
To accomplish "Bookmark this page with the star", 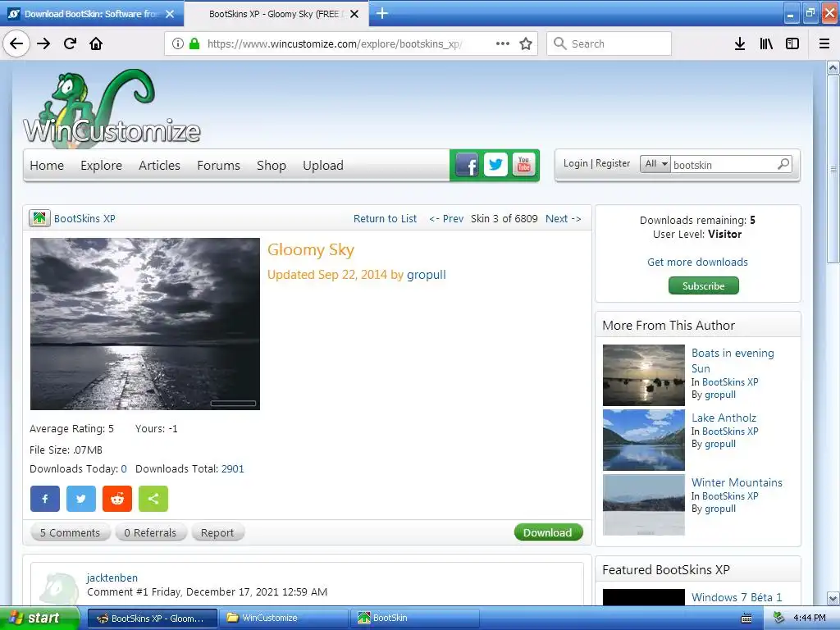I will (526, 43).
